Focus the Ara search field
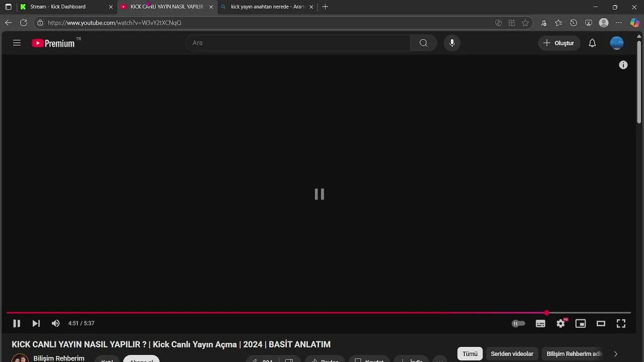Screen dimensions: 644x362 298,43
